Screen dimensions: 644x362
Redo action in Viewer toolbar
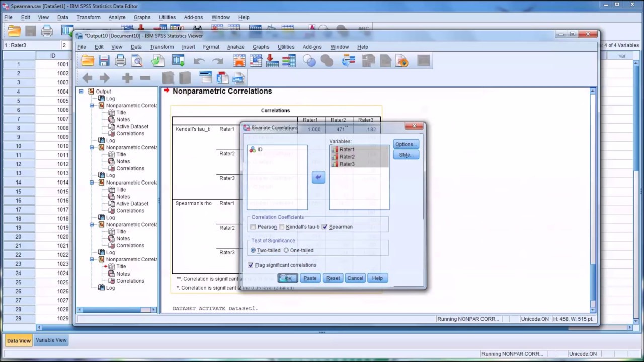pos(217,61)
